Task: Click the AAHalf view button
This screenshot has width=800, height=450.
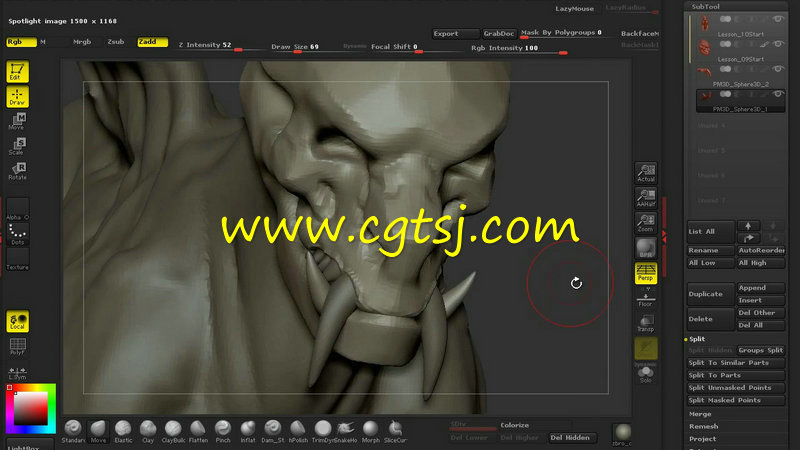Action: click(646, 198)
